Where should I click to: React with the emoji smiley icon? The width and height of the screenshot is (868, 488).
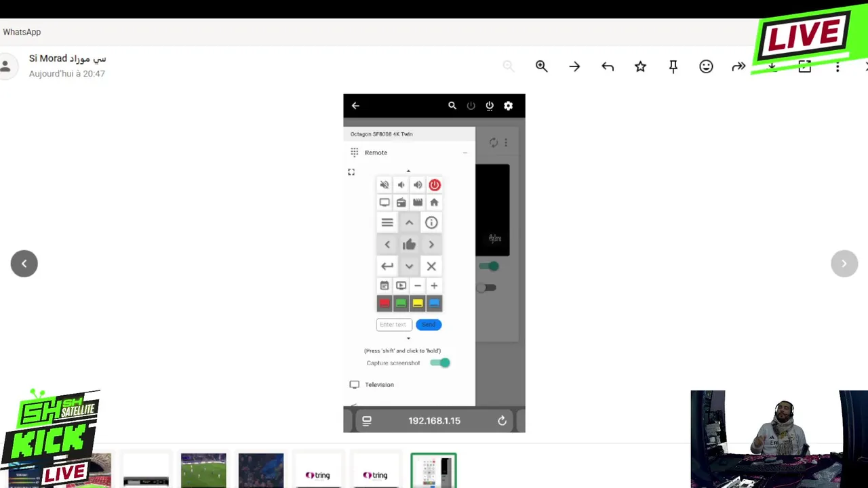coord(706,66)
